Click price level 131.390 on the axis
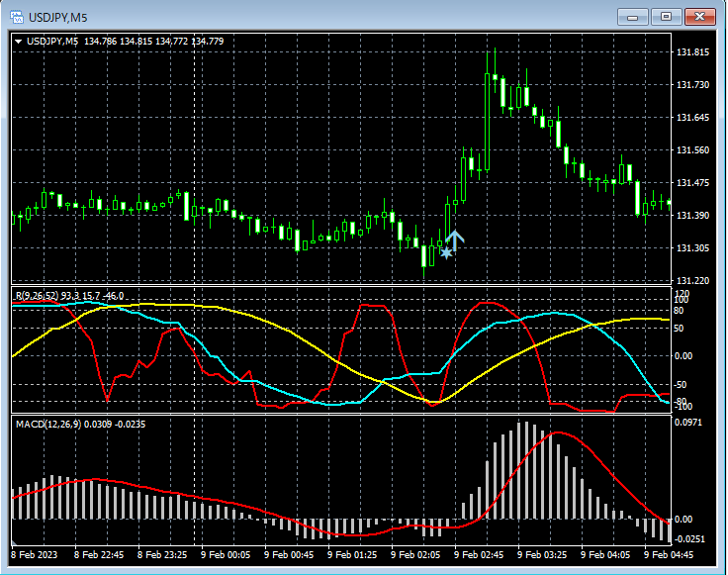 [x=692, y=216]
